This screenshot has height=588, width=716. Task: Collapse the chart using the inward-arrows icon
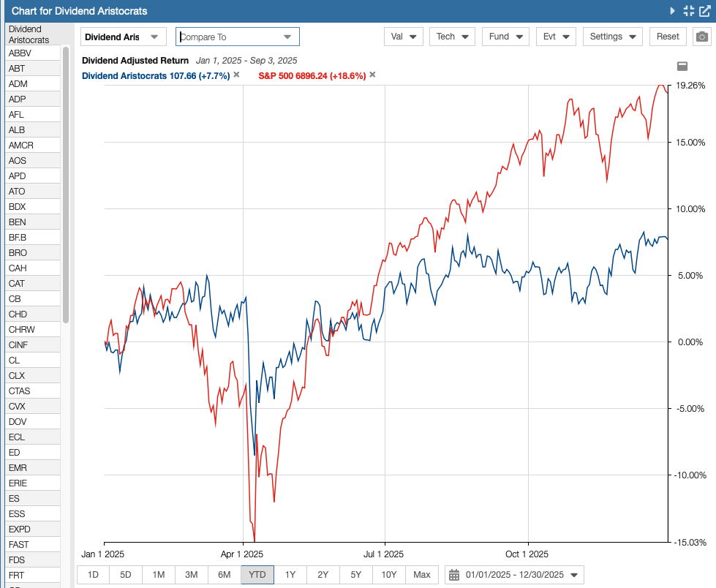(x=688, y=11)
